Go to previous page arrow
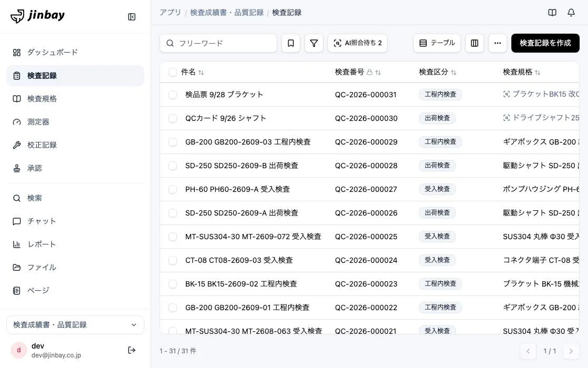This screenshot has height=368, width=588. (528, 351)
